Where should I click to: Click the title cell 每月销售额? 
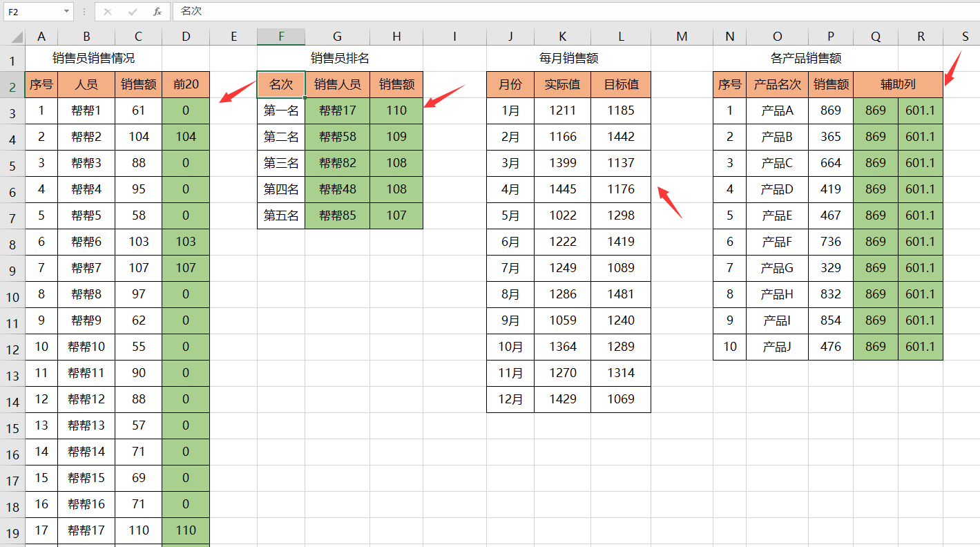pyautogui.click(x=568, y=58)
